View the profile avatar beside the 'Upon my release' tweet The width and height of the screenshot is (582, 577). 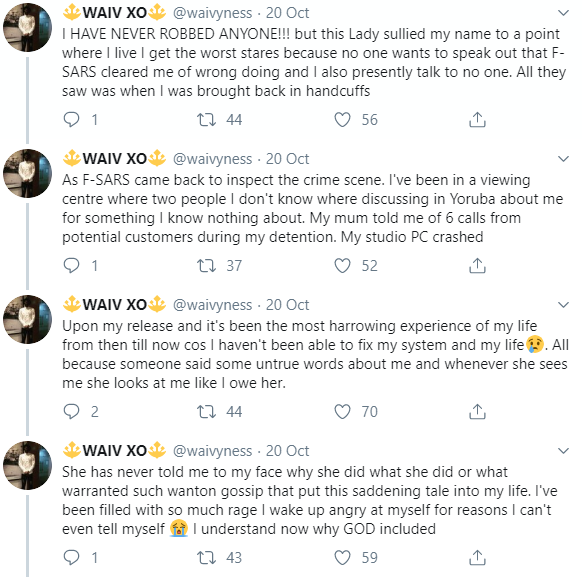pyautogui.click(x=27, y=319)
